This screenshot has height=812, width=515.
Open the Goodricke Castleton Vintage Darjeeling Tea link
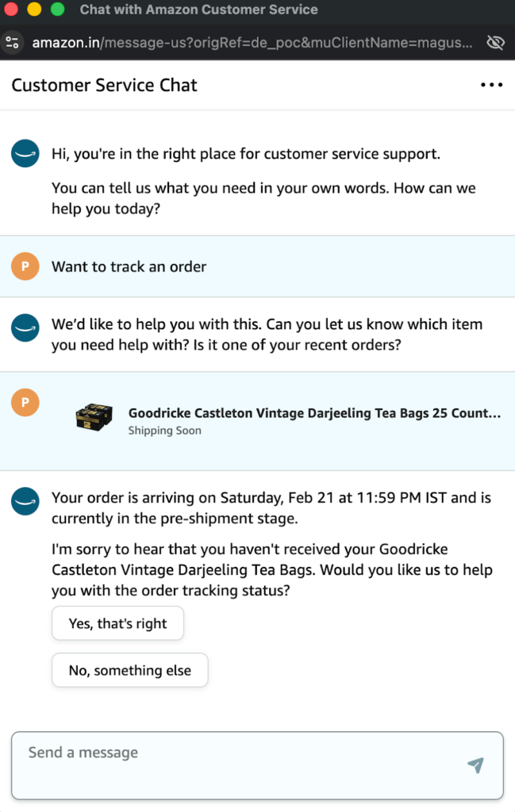[x=314, y=413]
